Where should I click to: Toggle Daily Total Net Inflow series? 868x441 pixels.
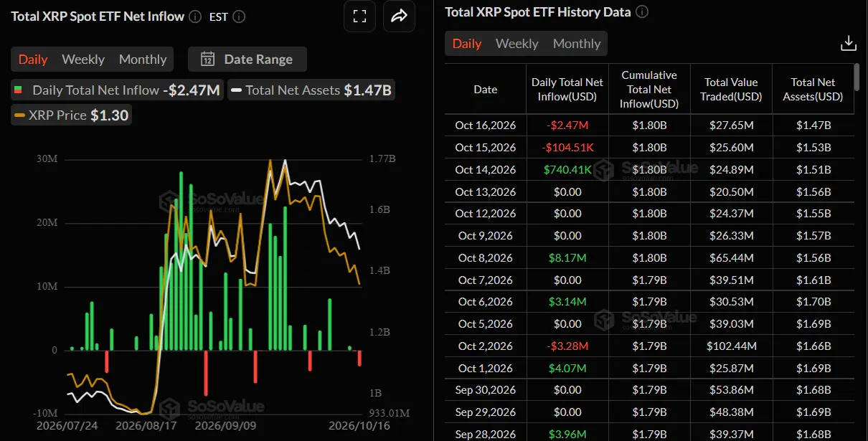pyautogui.click(x=116, y=90)
